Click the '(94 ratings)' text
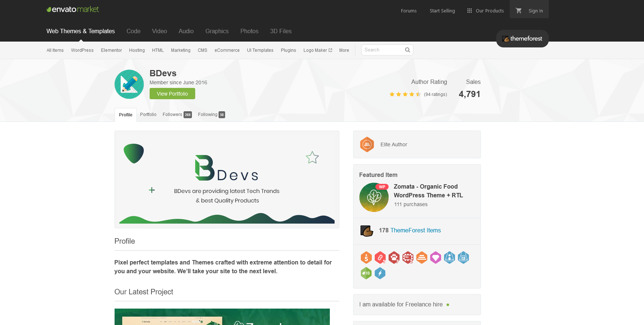The height and width of the screenshot is (325, 644). (x=435, y=94)
